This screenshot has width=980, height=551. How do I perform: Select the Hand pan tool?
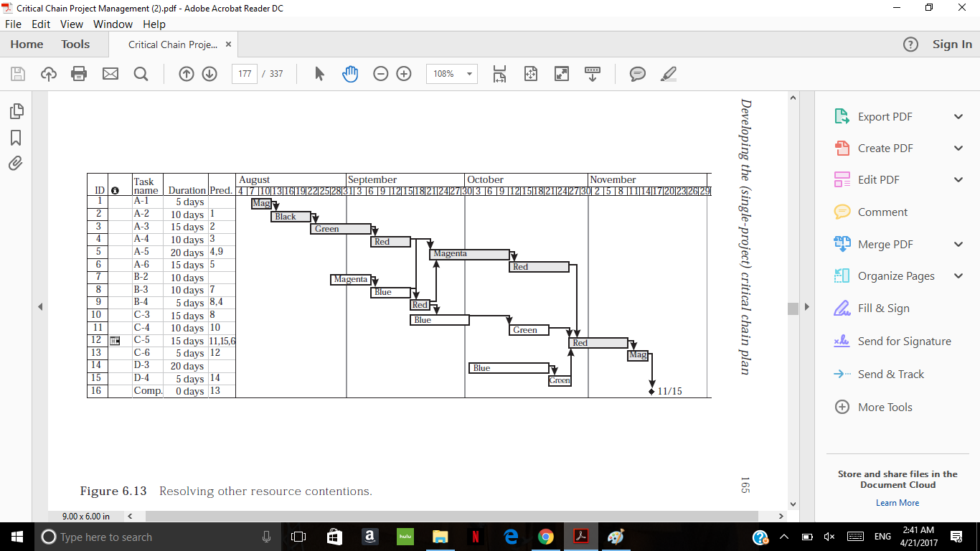pyautogui.click(x=350, y=74)
